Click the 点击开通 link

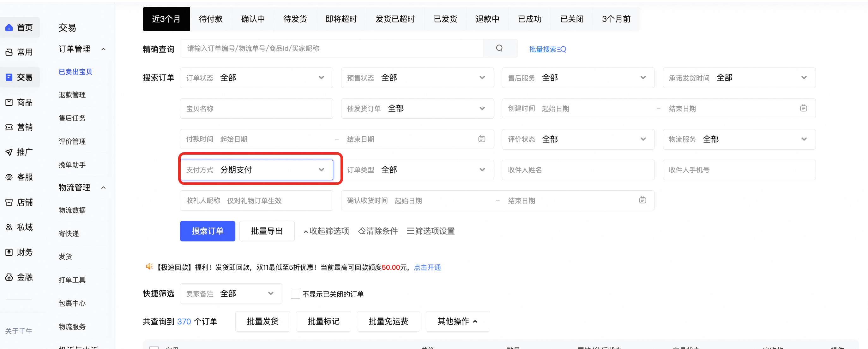(427, 268)
